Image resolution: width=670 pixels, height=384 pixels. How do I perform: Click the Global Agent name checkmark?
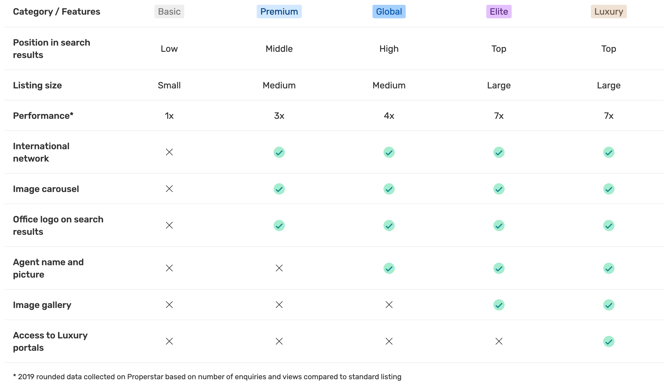(x=389, y=268)
